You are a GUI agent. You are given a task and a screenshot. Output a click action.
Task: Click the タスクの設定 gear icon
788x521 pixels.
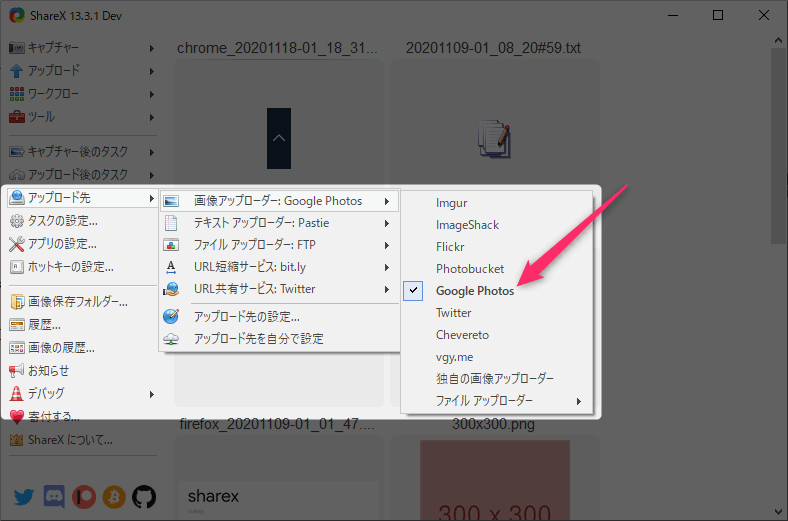(x=17, y=221)
